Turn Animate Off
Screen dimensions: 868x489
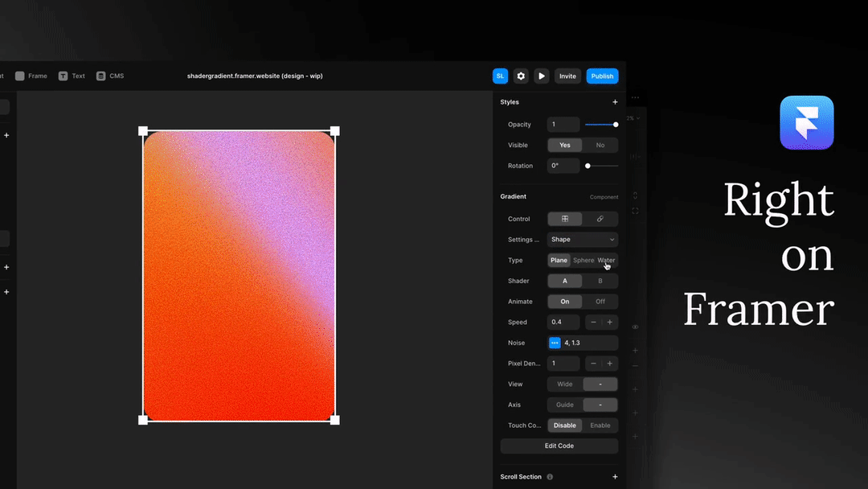[x=600, y=302]
